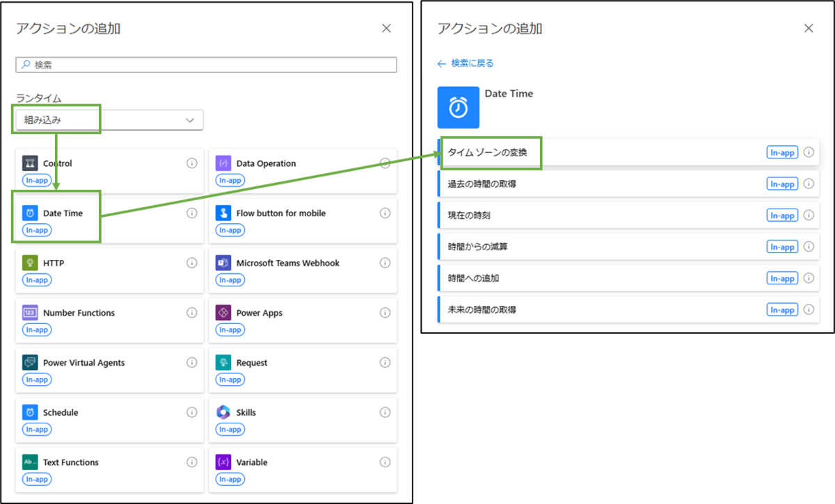Show info for 過去の時間の取得 action
Screen dimensions: 835x504
pyautogui.click(x=809, y=184)
